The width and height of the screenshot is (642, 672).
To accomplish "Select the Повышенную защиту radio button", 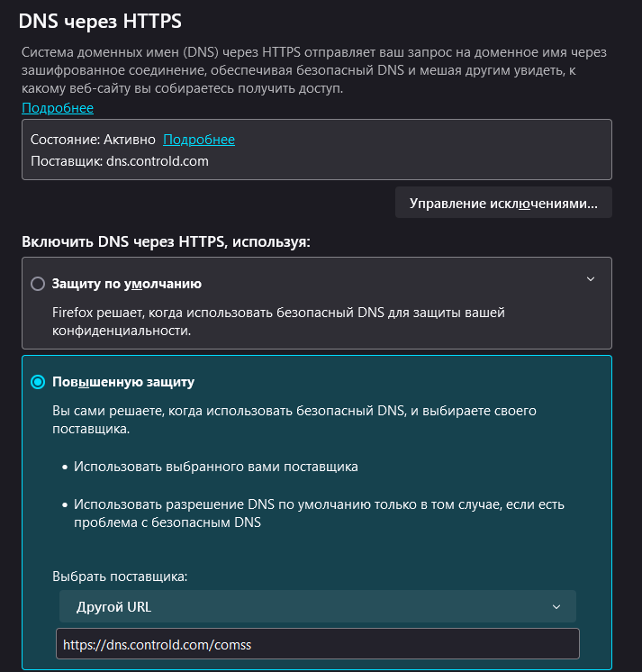I will (38, 382).
